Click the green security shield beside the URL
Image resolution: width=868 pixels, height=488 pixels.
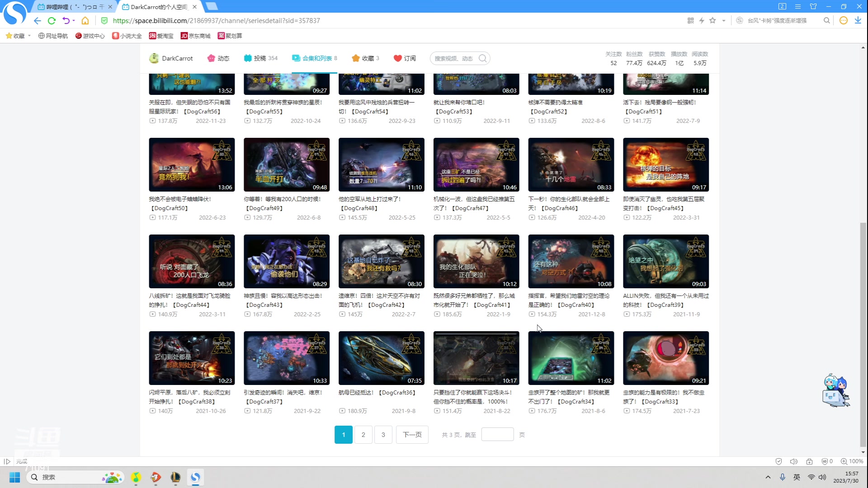click(104, 21)
